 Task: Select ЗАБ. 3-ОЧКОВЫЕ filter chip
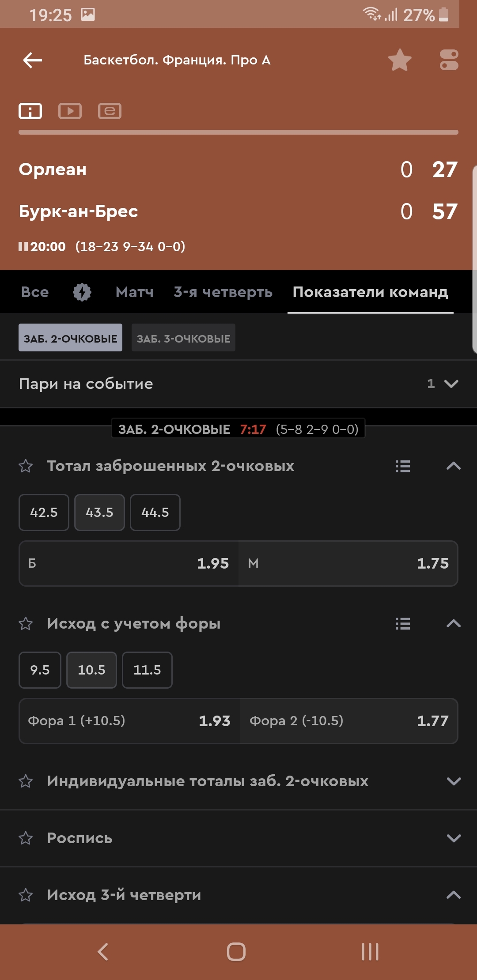[x=183, y=338]
